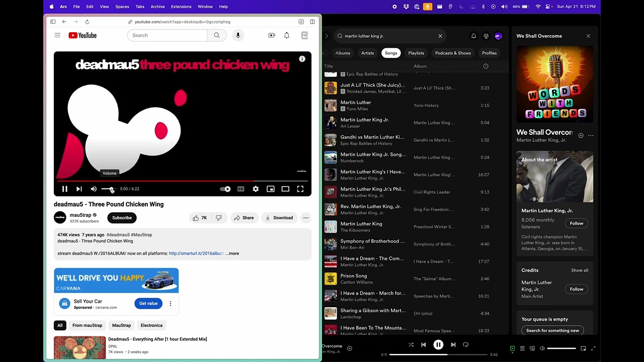The height and width of the screenshot is (362, 644).
Task: Share the deadmau5 video
Action: (244, 218)
